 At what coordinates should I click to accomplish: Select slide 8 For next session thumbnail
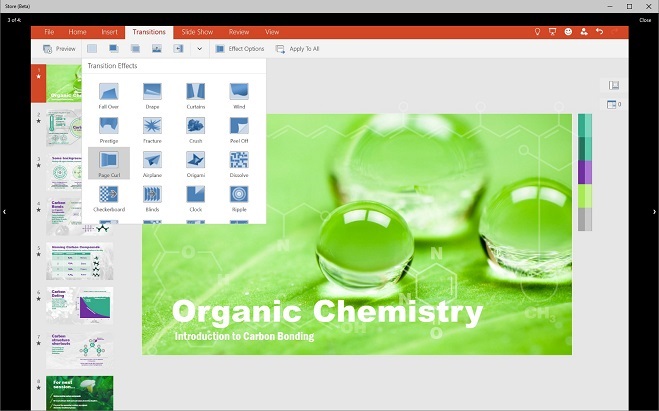pyautogui.click(x=79, y=393)
